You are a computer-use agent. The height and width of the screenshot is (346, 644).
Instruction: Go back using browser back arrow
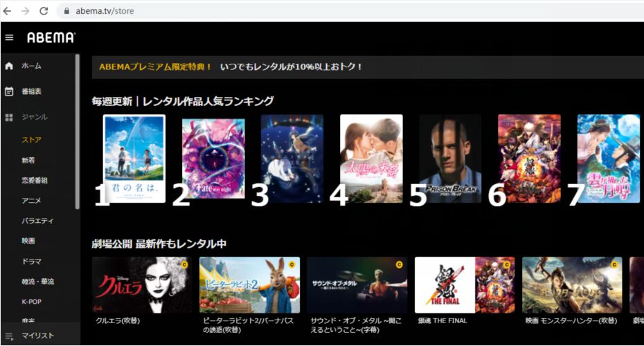pos(8,11)
